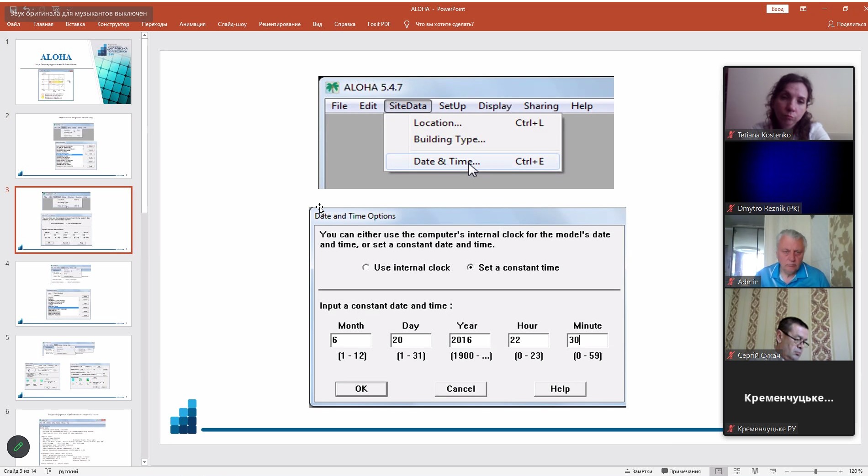Click slide panel scroll-down arrow
The width and height of the screenshot is (868, 476).
click(x=144, y=462)
